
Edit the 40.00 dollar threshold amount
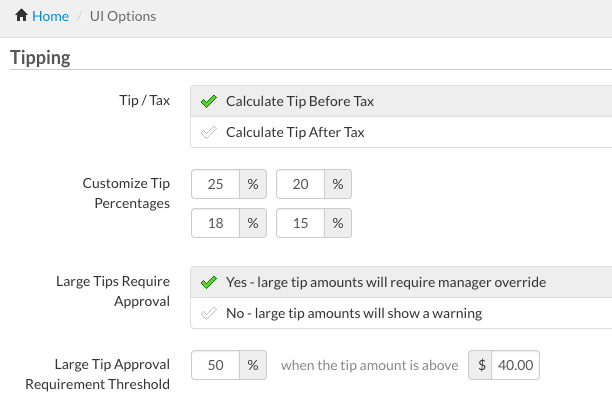[x=516, y=365]
